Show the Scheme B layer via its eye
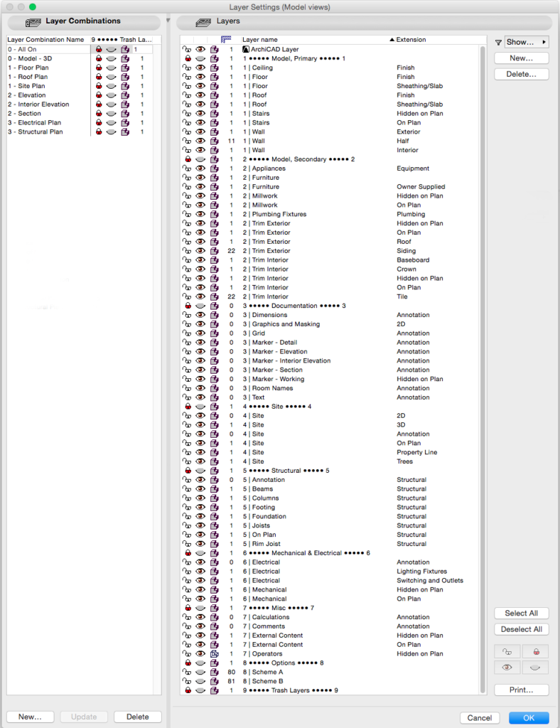 [x=200, y=681]
